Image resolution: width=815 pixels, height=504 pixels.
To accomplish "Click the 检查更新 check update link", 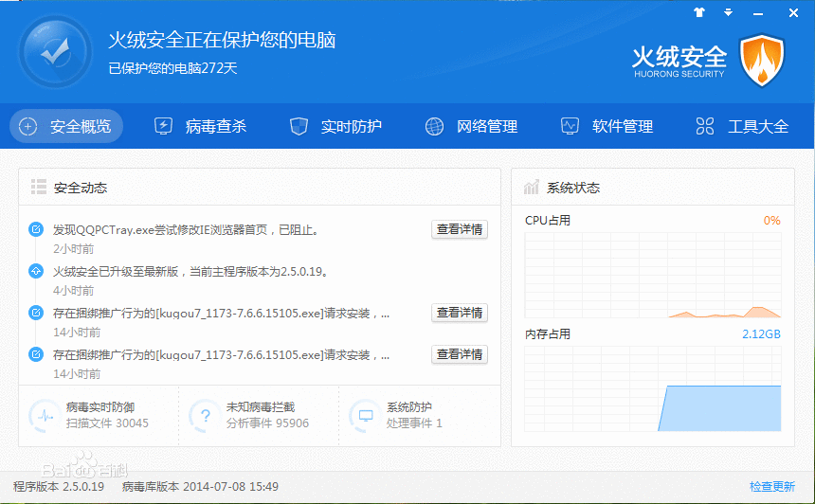I will 771,487.
